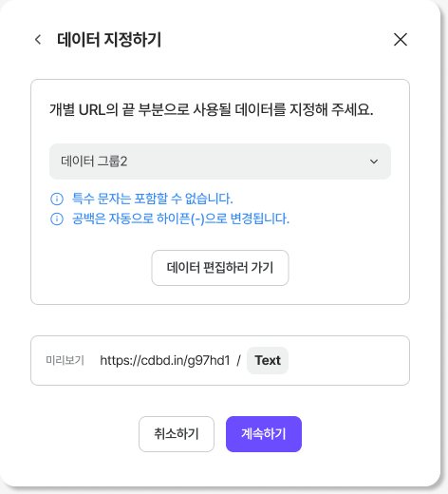Screen dimensions: 448x494
Task: Click the 데이터 지정하기 title
Action: point(109,40)
